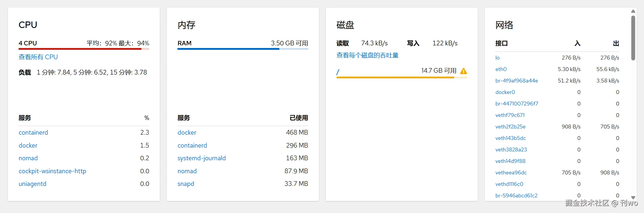
Task: Open the uniagentd service entry
Action: (32, 184)
